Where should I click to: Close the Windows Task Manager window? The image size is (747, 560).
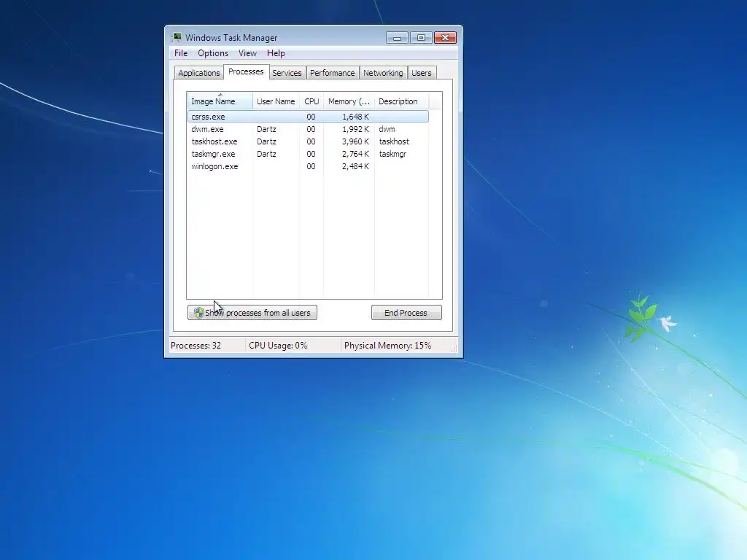point(446,38)
